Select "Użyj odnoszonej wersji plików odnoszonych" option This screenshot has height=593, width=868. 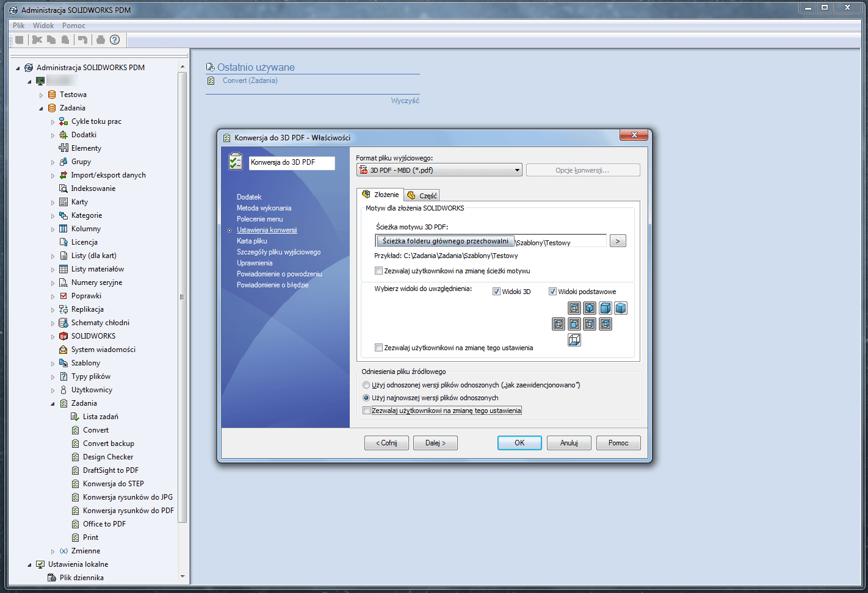366,385
